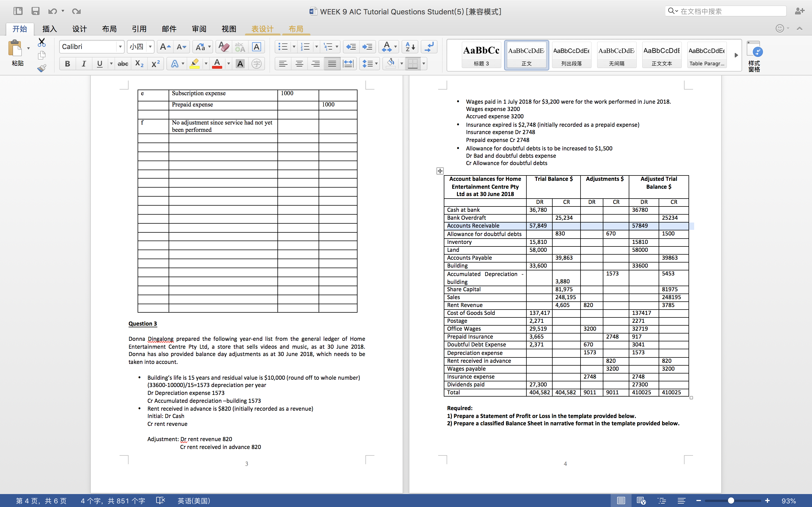
Task: Apply the 正文 style from style gallery
Action: (x=526, y=55)
